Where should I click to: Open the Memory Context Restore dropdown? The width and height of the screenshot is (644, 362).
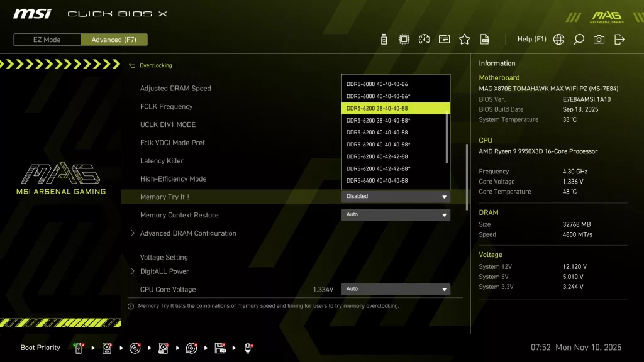tap(396, 214)
